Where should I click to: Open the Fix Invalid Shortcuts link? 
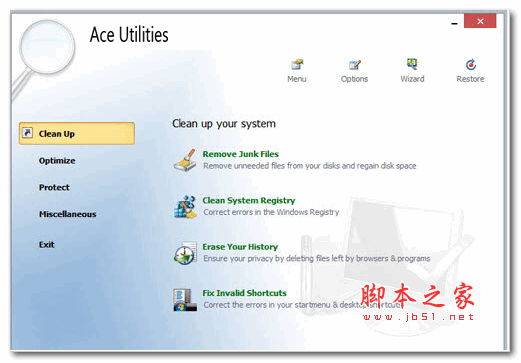(x=244, y=293)
